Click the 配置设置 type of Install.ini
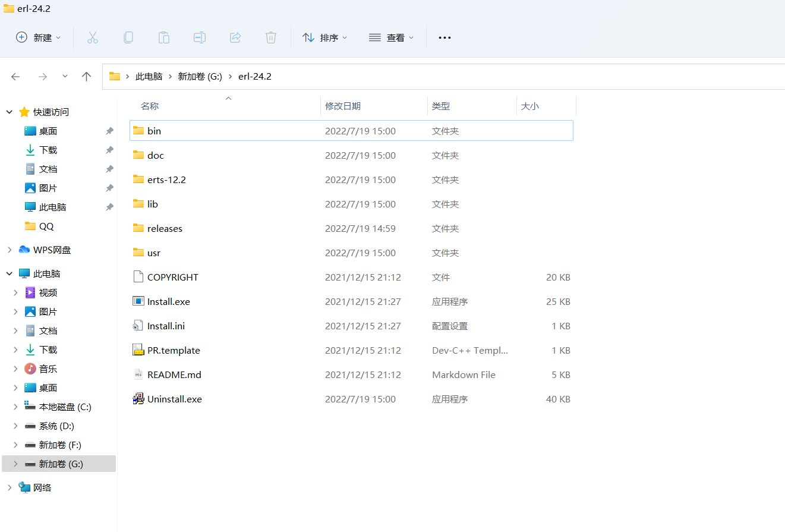This screenshot has width=785, height=532. (x=450, y=326)
